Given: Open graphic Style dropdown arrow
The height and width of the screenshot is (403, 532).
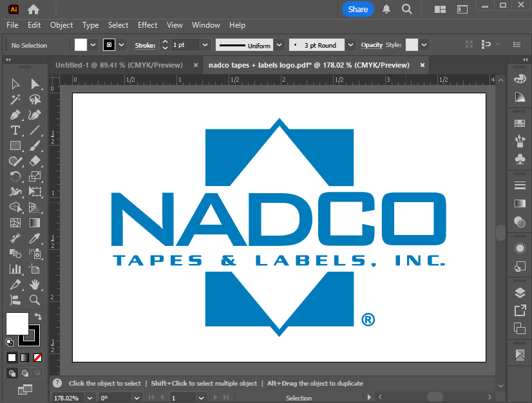Looking at the screenshot, I should point(424,45).
